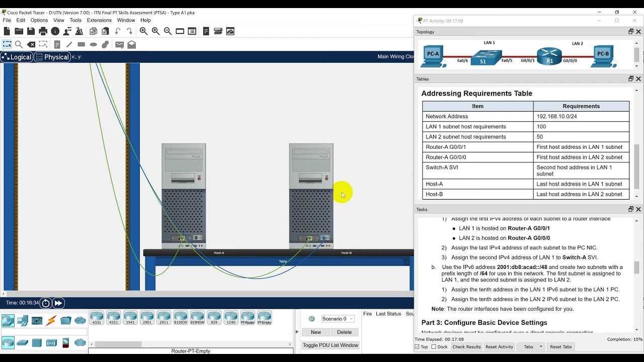Click the New scenario button
Image resolution: width=644 pixels, height=362 pixels.
click(316, 332)
